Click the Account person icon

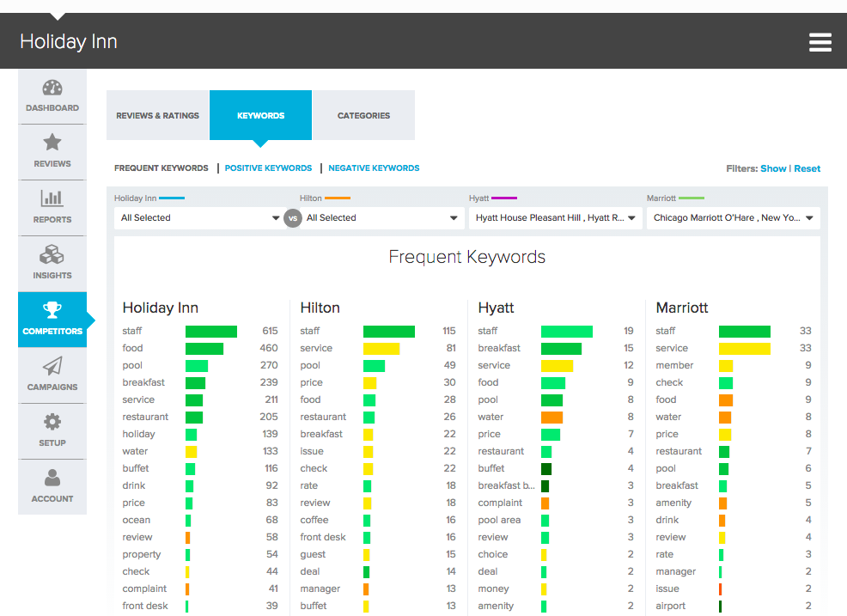52,478
